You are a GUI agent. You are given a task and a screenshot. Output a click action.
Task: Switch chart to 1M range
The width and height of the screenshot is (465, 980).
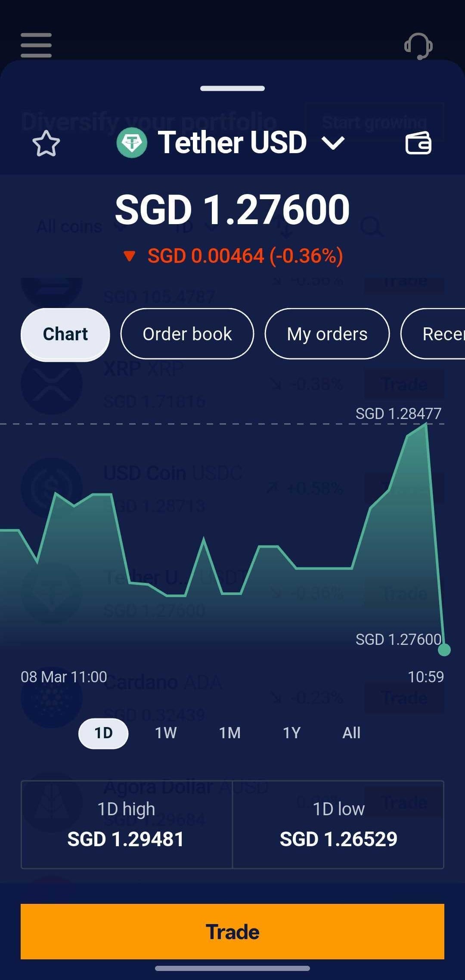229,733
